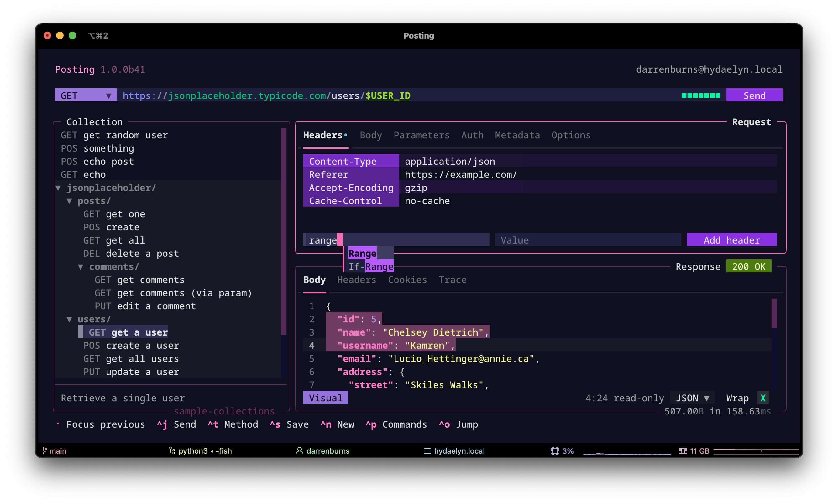Click the 11 GB memory indicator

694,451
